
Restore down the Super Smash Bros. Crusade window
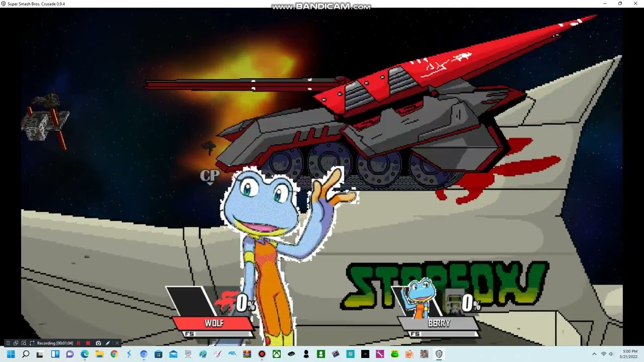(x=620, y=4)
